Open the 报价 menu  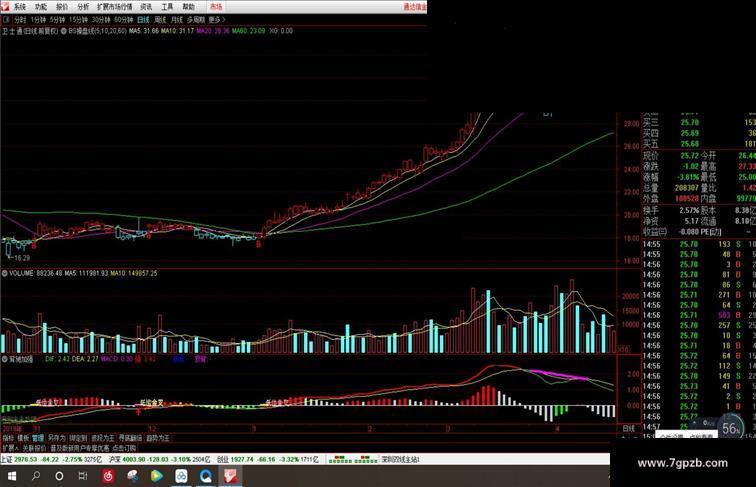[x=62, y=7]
